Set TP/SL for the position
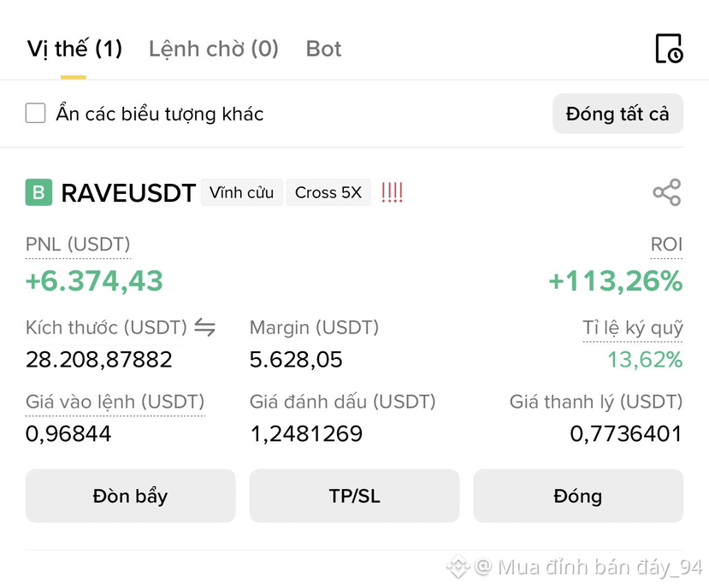Screen dimensions: 709x588 point(354,496)
